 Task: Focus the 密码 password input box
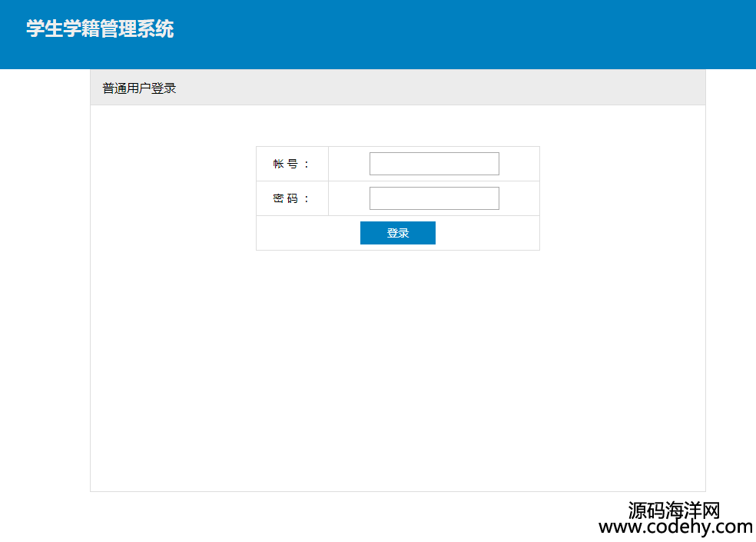coord(434,198)
